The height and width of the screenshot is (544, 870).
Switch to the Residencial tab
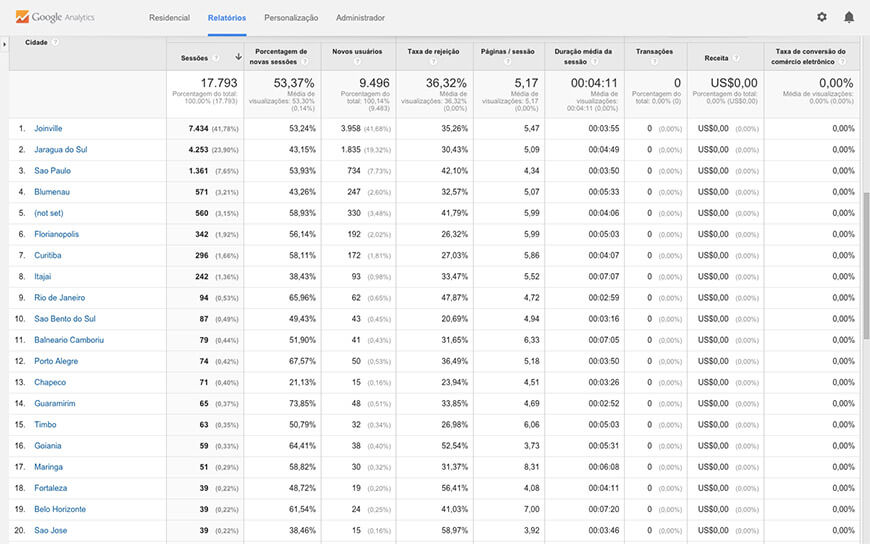pos(169,18)
